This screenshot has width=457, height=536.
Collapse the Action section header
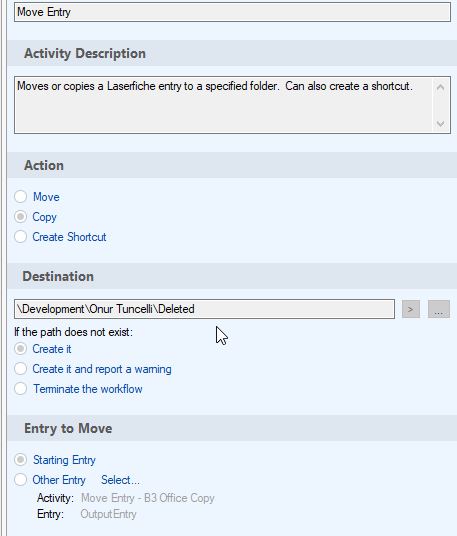pyautogui.click(x=232, y=165)
